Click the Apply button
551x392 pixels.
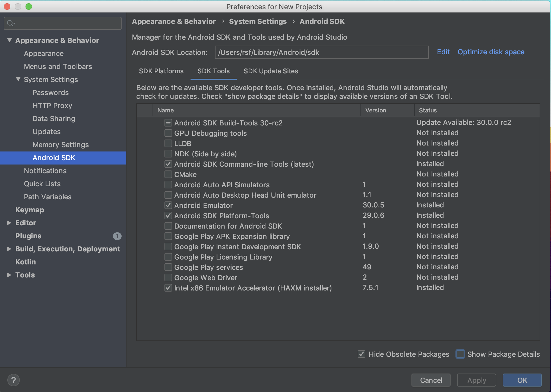477,380
